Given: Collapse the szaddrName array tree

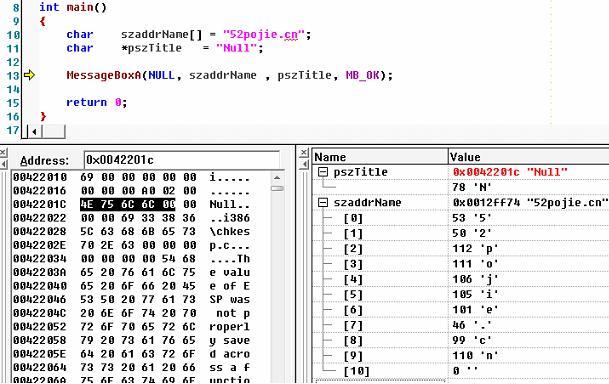Looking at the screenshot, I should pyautogui.click(x=323, y=202).
